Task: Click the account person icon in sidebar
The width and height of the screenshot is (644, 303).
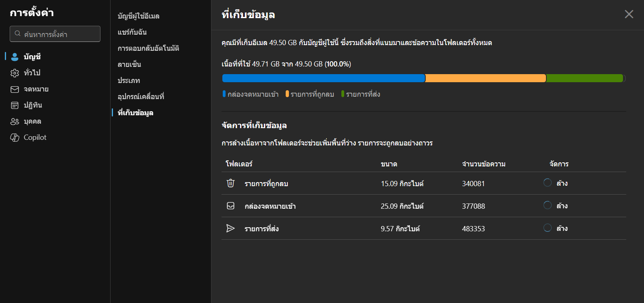Action: pos(15,57)
